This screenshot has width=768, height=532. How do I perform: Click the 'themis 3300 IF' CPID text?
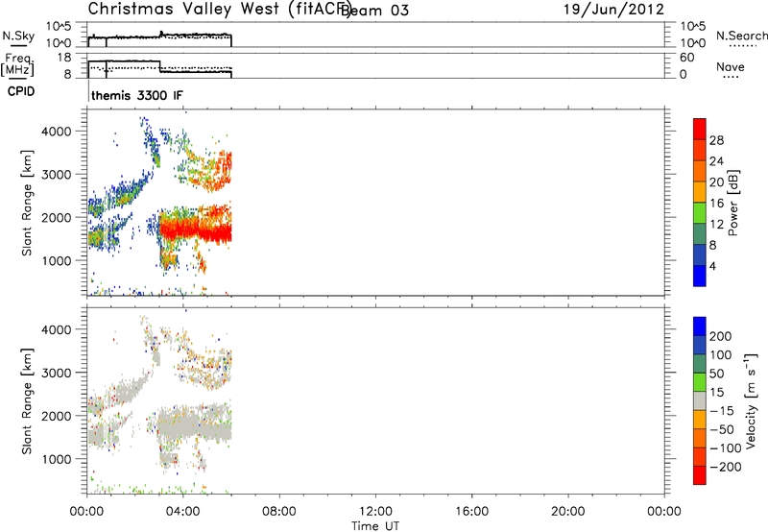(137, 95)
